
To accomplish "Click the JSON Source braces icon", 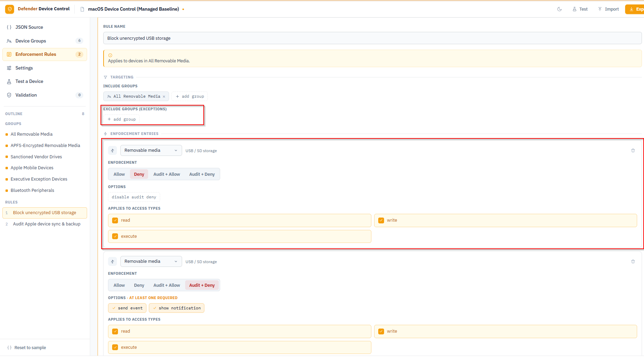I will [9, 27].
